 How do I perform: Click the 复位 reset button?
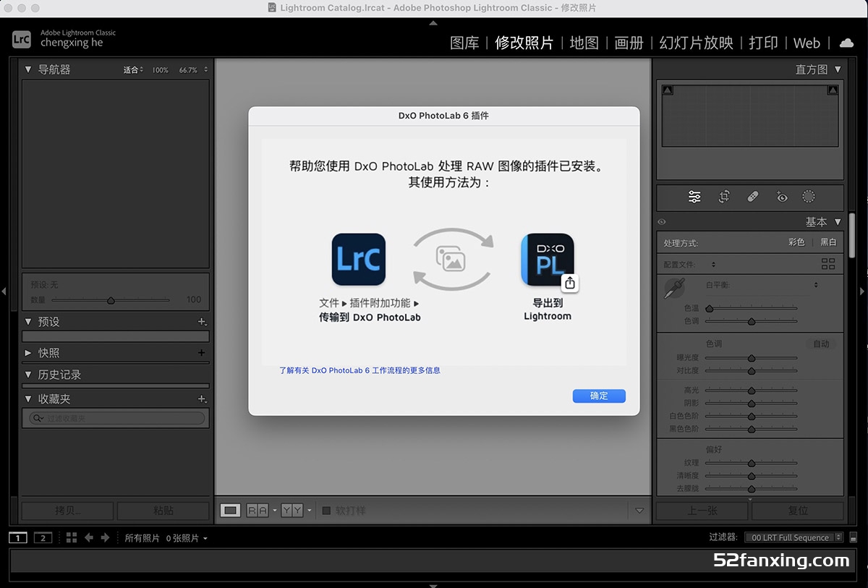798,511
